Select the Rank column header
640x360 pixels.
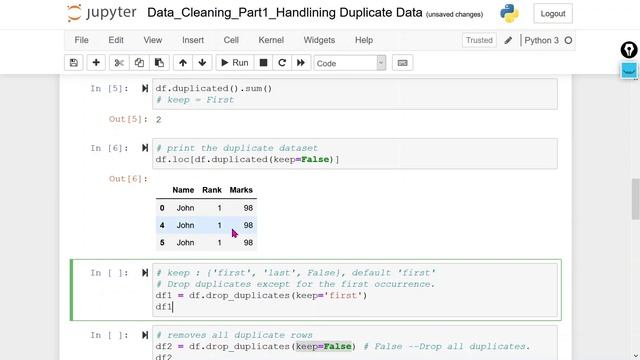(x=212, y=190)
